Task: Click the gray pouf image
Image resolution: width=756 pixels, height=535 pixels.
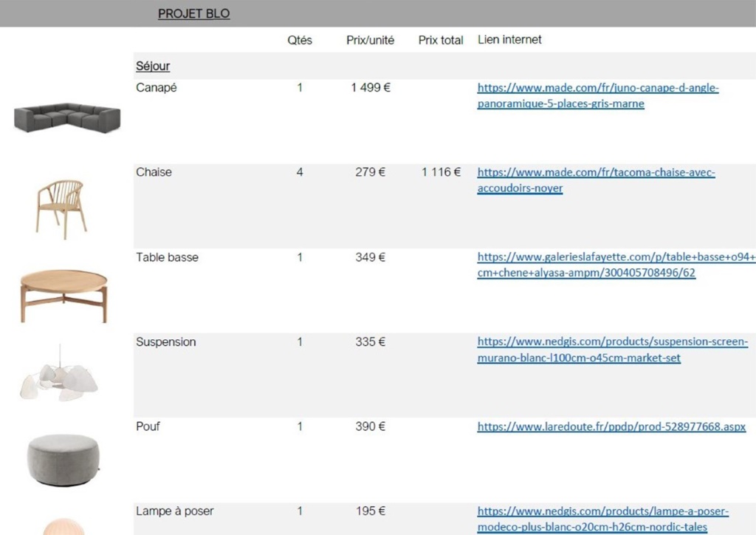Action: point(63,460)
